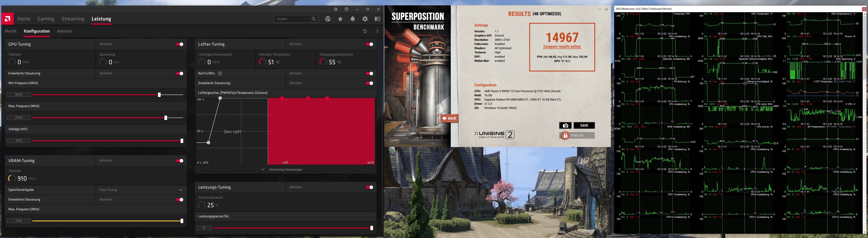Click the Voltage (mV) slider handle

pyautogui.click(x=182, y=141)
